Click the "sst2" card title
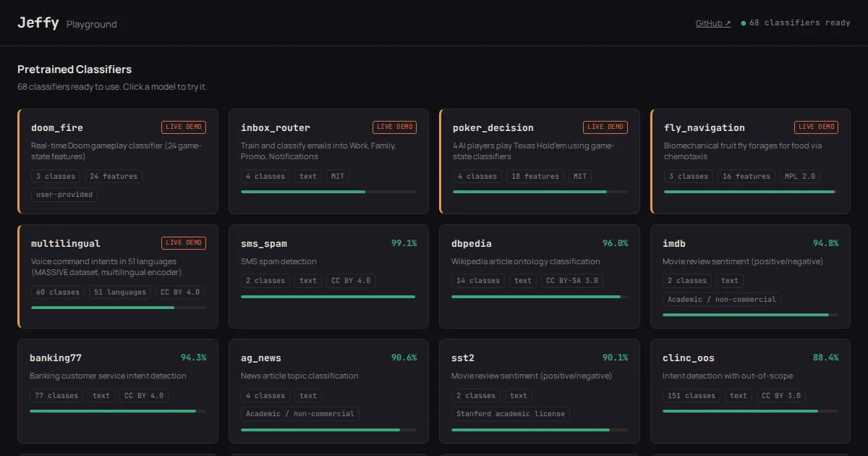This screenshot has width=868, height=456. pos(463,358)
